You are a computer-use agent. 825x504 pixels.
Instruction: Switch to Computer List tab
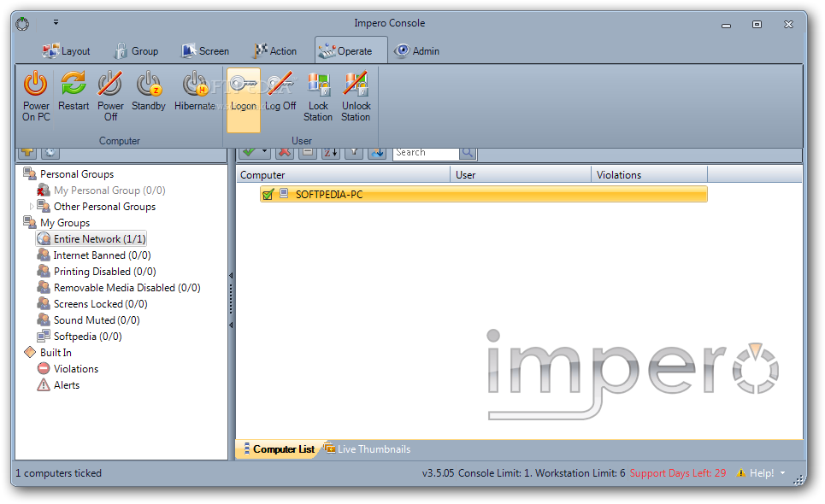click(x=279, y=449)
